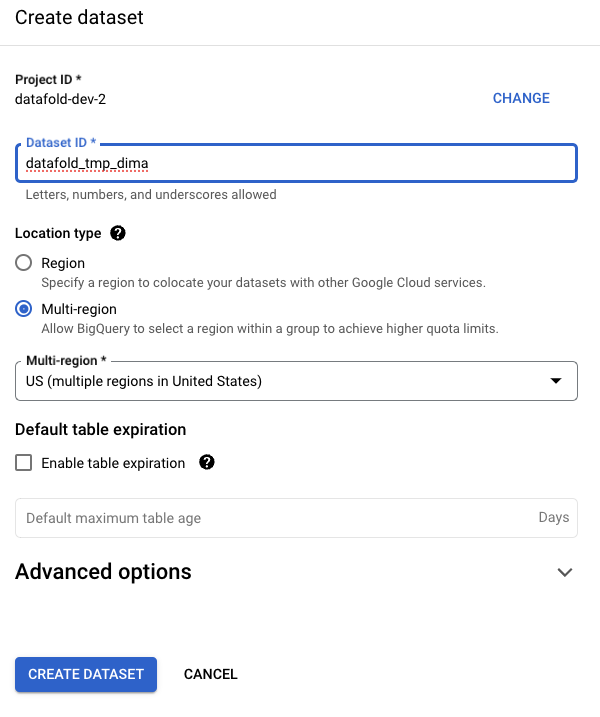The image size is (600, 717).
Task: Select the Multi-region radio button
Action: [x=23, y=309]
